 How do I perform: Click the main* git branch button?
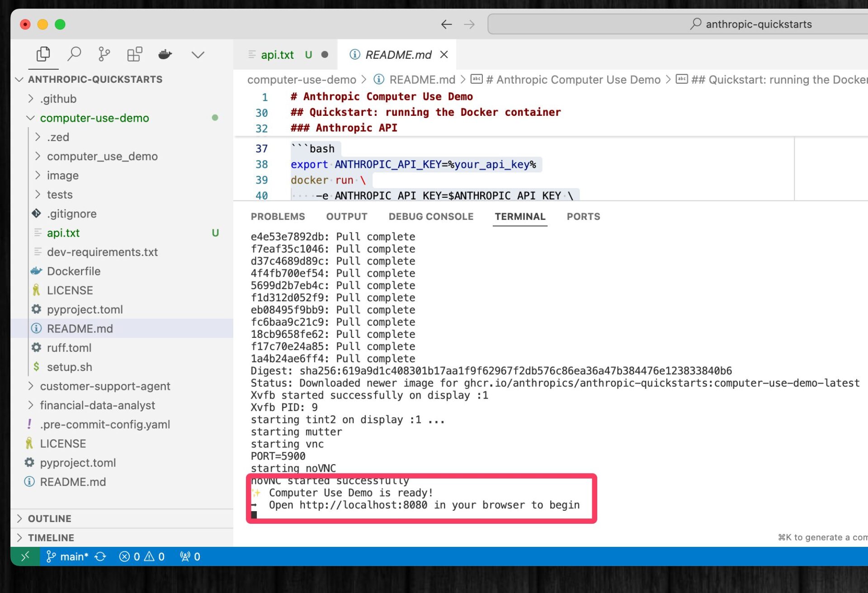click(68, 556)
